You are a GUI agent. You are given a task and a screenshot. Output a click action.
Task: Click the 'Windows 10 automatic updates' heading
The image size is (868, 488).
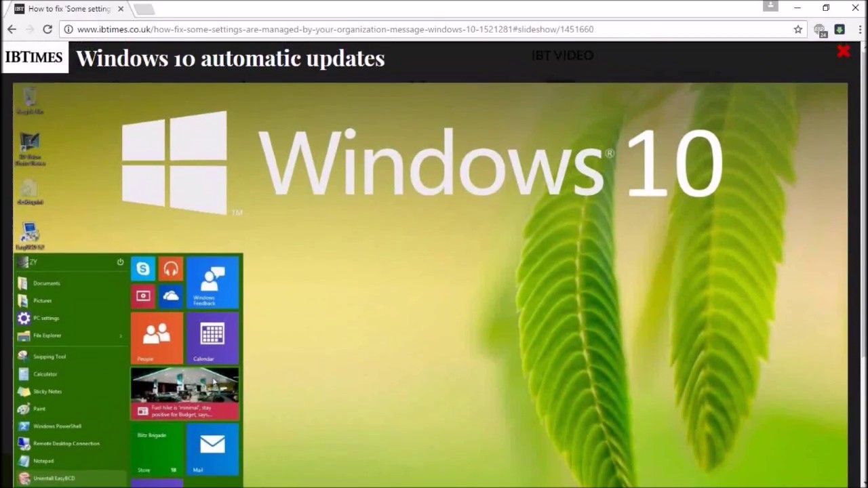point(231,58)
